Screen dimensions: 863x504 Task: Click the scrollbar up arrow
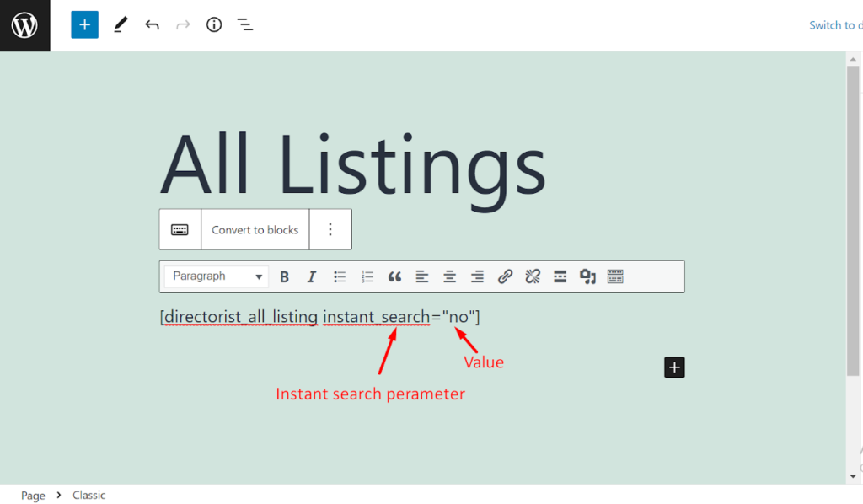(x=853, y=59)
